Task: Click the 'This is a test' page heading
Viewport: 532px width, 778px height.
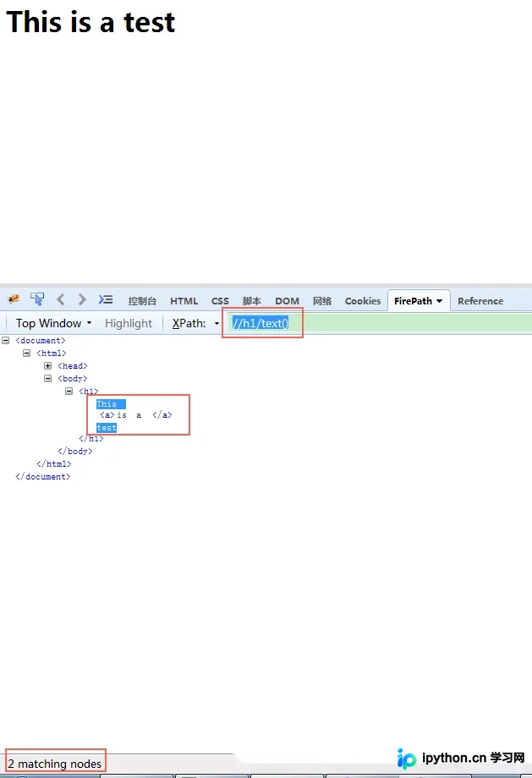Action: click(x=90, y=22)
